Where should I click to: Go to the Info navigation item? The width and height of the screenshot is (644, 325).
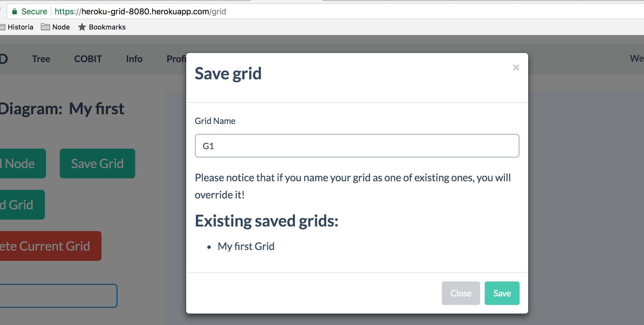point(134,59)
